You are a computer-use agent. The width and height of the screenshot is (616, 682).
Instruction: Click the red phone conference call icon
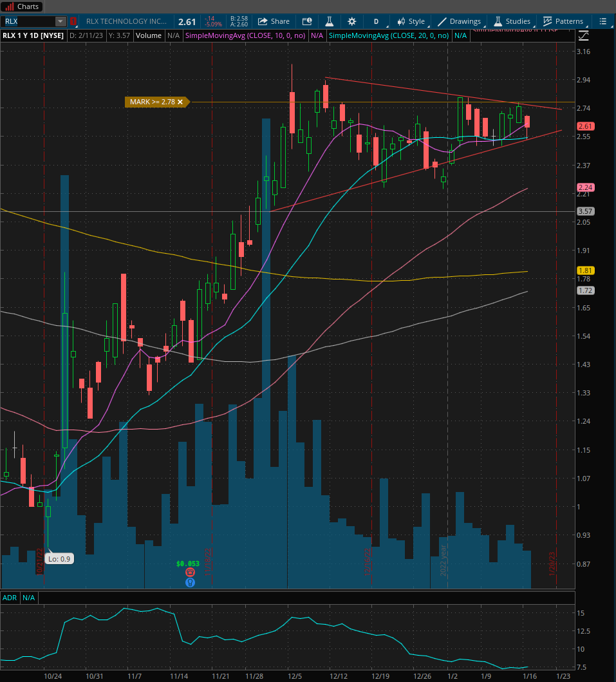click(x=190, y=573)
